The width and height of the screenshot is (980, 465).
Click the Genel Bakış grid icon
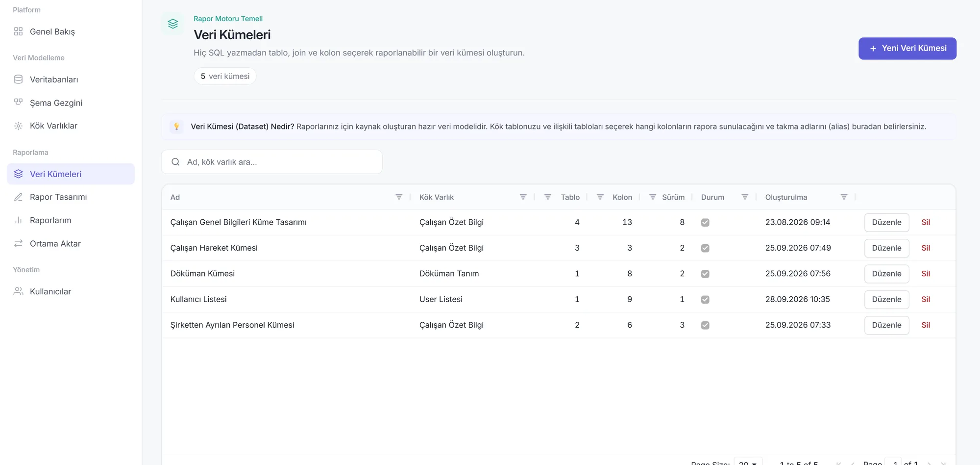click(x=19, y=31)
